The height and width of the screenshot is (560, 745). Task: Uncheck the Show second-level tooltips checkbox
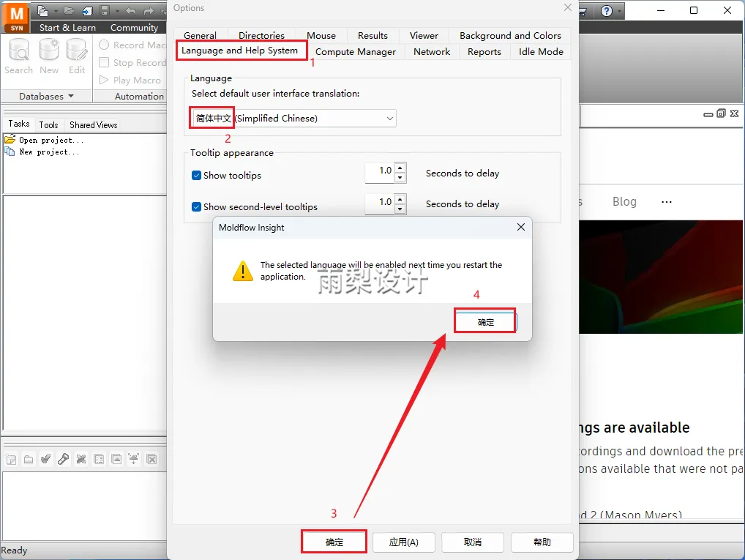click(196, 206)
